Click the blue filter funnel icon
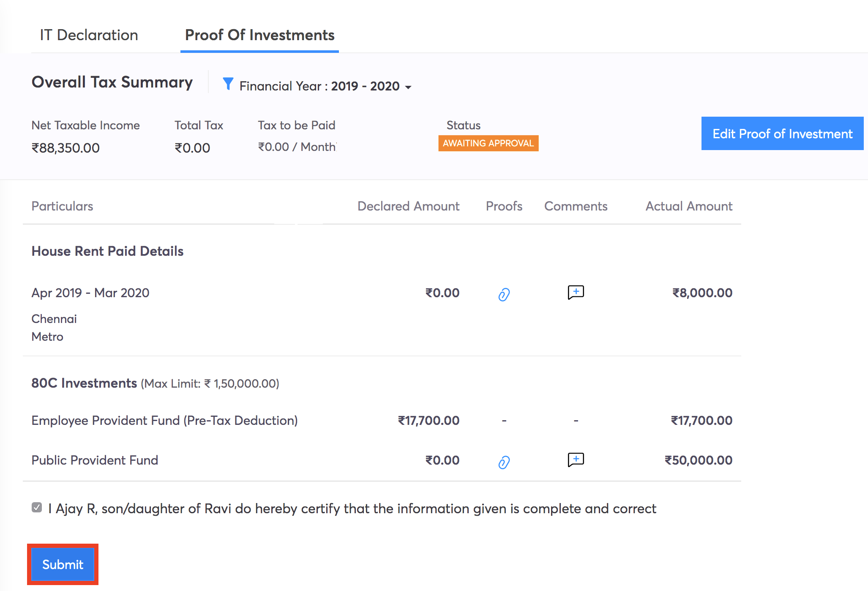 point(228,84)
